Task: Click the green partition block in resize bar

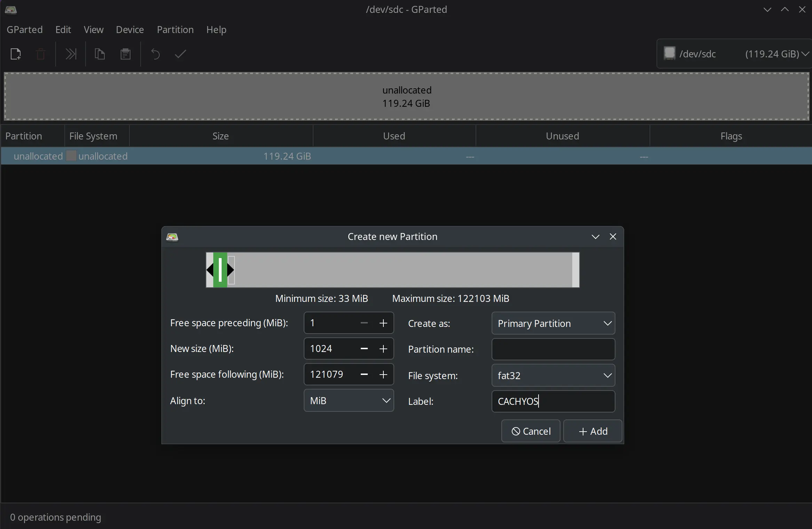Action: [220, 270]
